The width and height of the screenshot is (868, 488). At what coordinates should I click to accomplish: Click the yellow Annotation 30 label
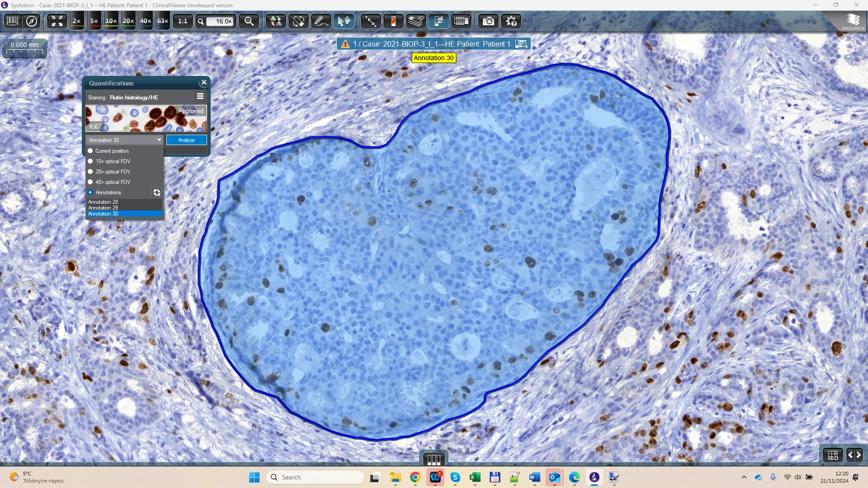coord(434,58)
